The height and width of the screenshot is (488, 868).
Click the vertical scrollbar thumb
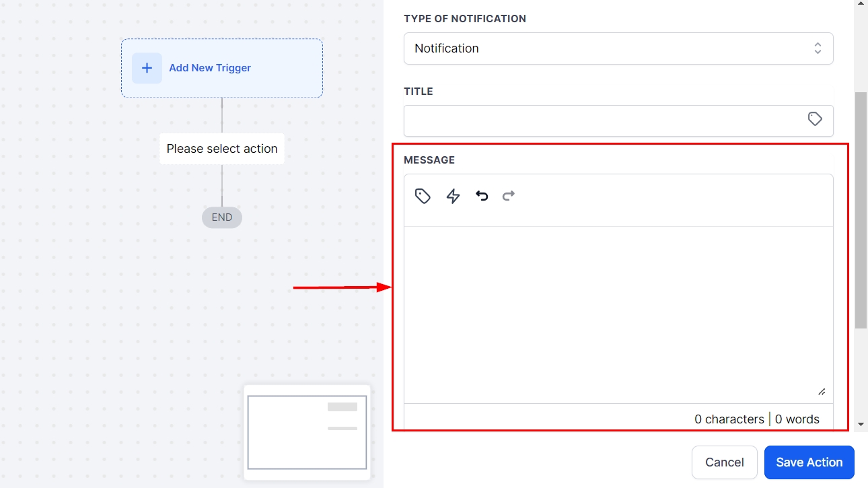[x=861, y=209]
